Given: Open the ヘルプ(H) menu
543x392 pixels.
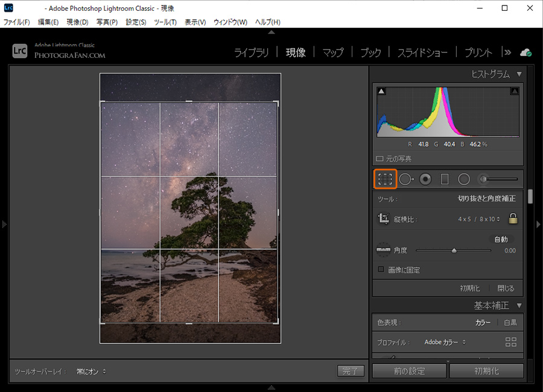Looking at the screenshot, I should pos(268,22).
